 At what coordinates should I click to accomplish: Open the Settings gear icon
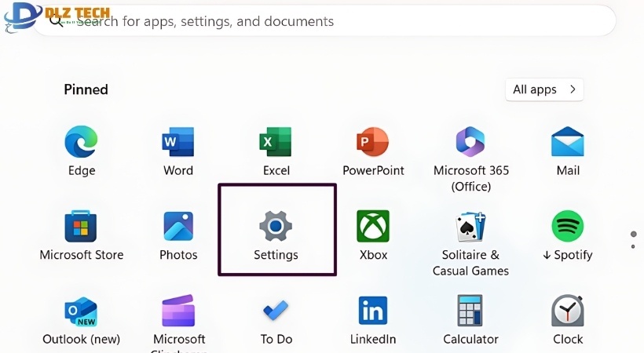pos(276,226)
